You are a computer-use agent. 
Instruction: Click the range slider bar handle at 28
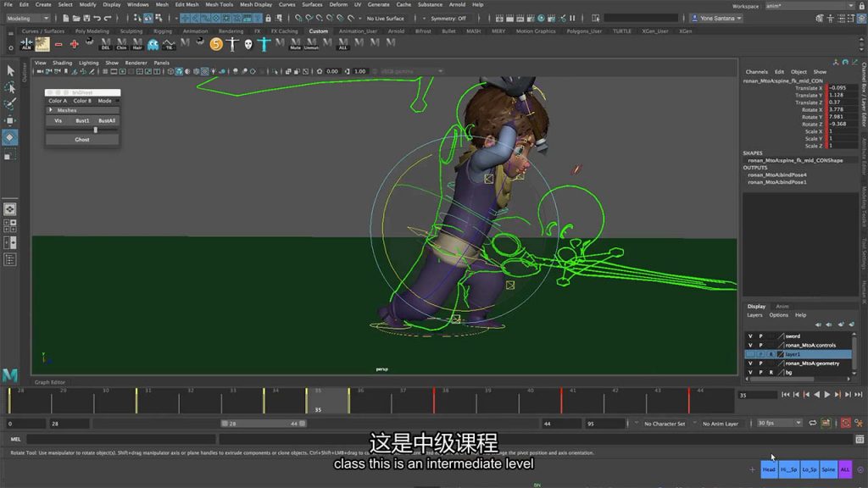(225, 424)
